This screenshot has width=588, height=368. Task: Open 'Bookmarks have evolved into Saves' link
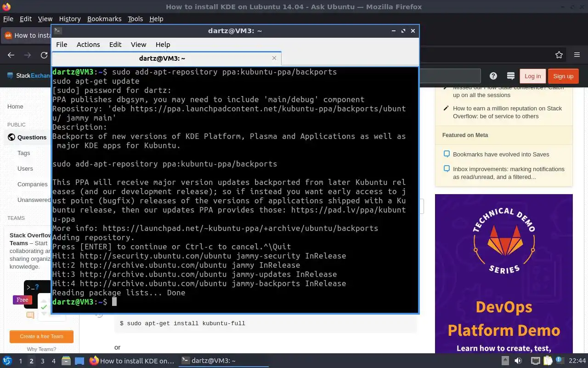tap(501, 154)
